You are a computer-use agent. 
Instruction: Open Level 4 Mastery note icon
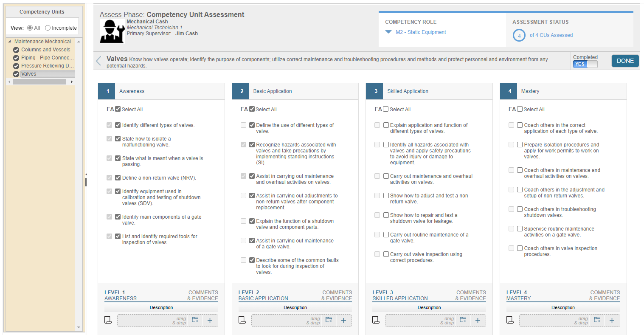pos(510,320)
